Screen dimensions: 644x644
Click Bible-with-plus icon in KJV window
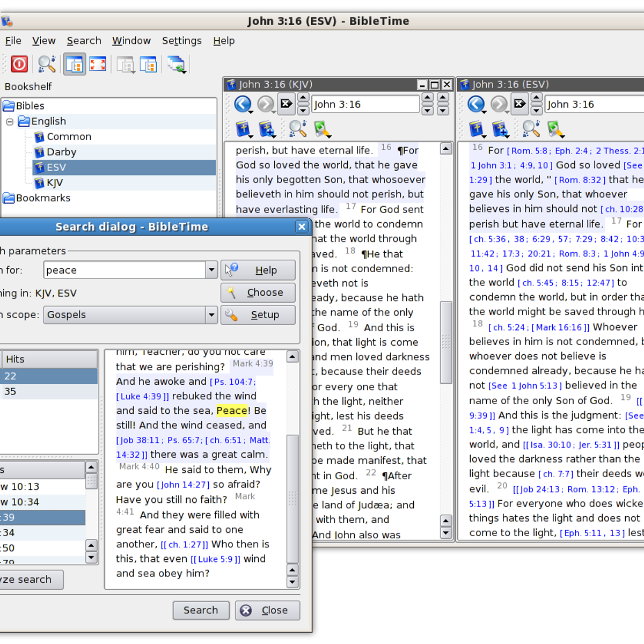point(267,129)
